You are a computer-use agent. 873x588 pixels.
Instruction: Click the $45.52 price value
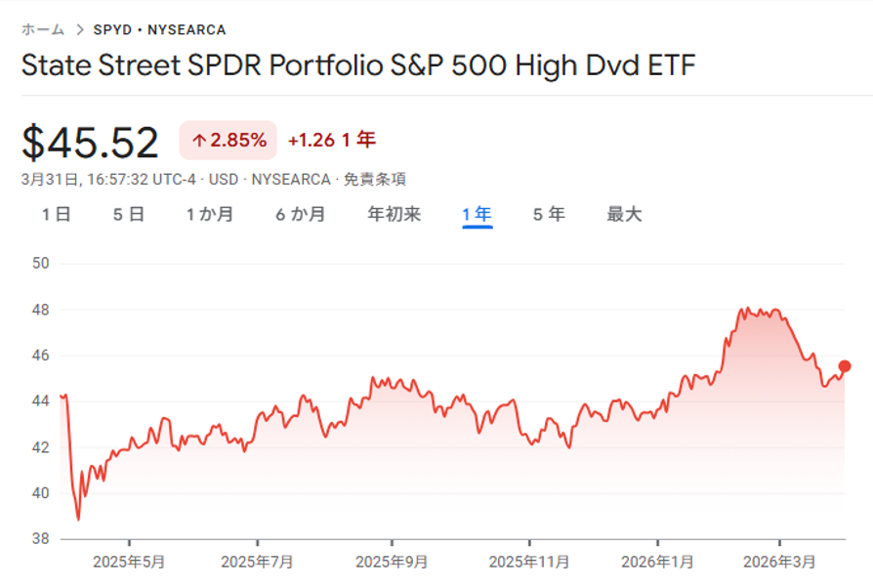(90, 143)
